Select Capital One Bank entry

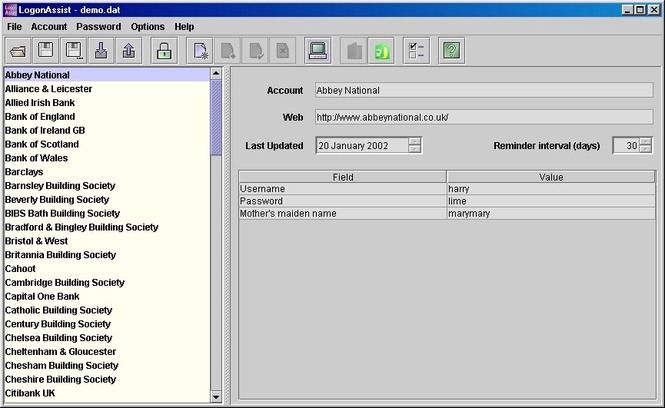pyautogui.click(x=107, y=296)
